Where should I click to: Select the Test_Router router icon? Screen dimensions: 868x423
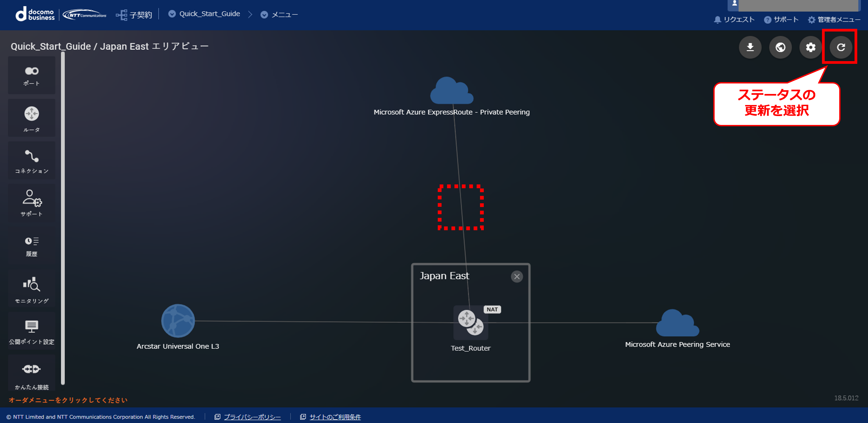pyautogui.click(x=471, y=323)
